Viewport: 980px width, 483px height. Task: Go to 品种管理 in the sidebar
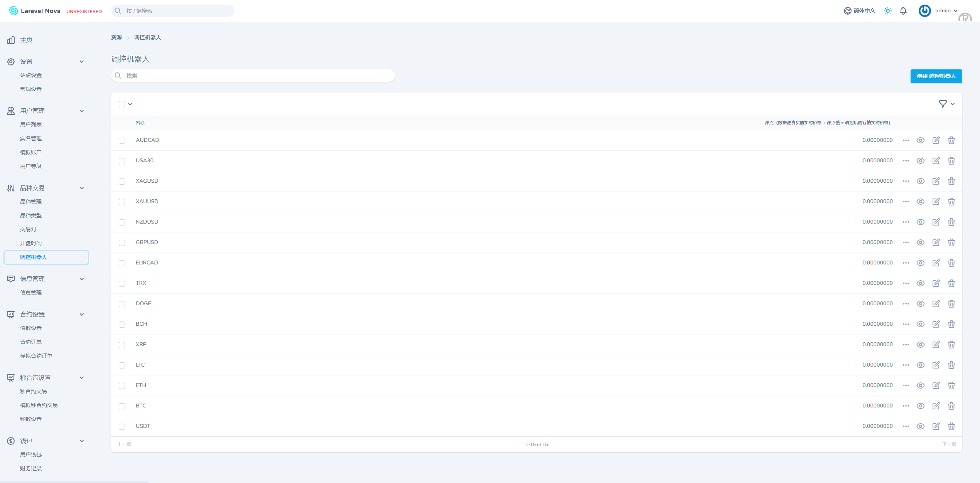click(31, 202)
